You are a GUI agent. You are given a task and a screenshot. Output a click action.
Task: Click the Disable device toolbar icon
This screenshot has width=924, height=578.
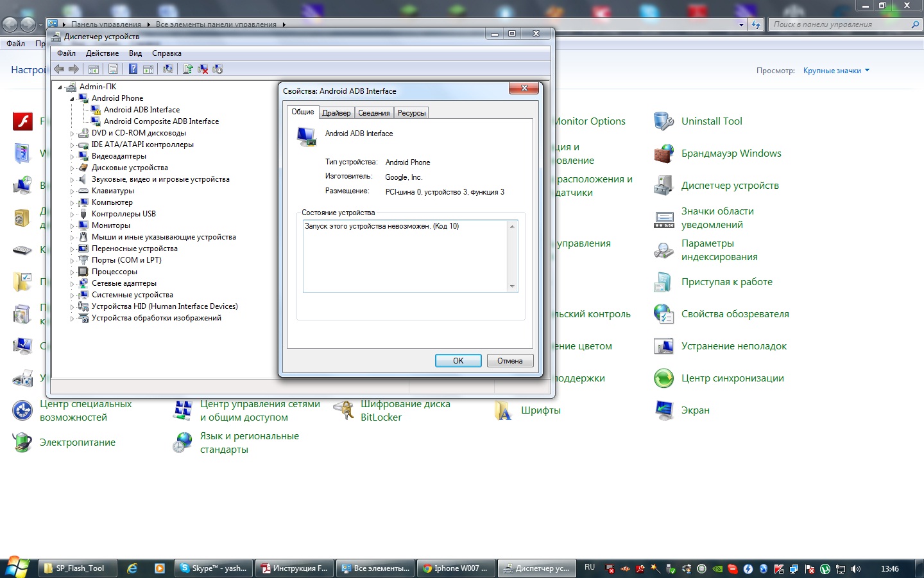click(x=218, y=69)
